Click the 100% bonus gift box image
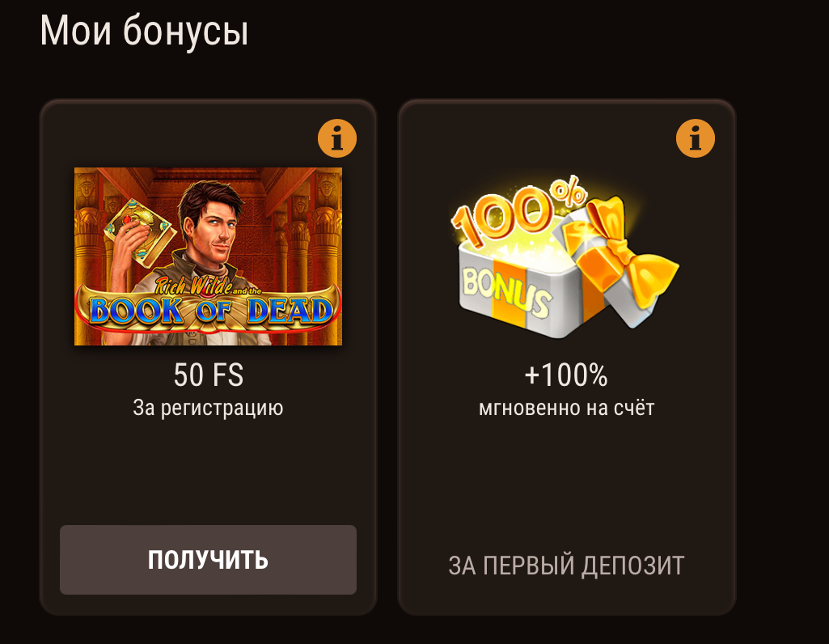The height and width of the screenshot is (644, 829). click(565, 257)
